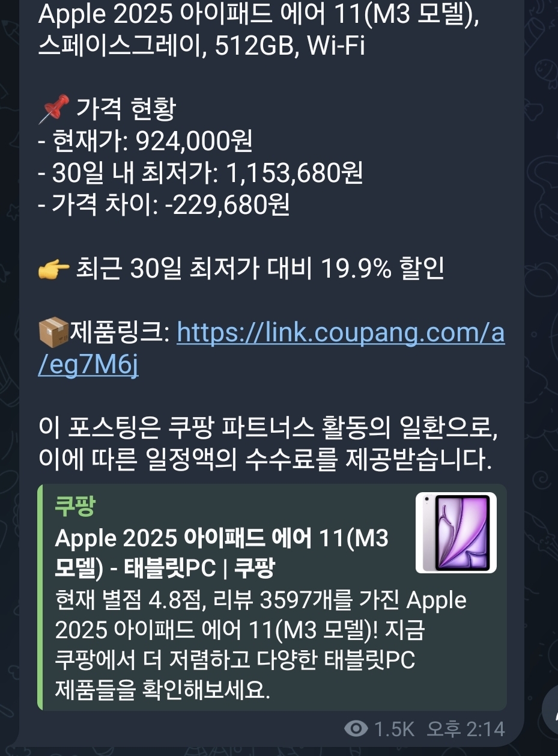Click the 가격 현황 heading text
The width and height of the screenshot is (558, 756).
tap(126, 109)
